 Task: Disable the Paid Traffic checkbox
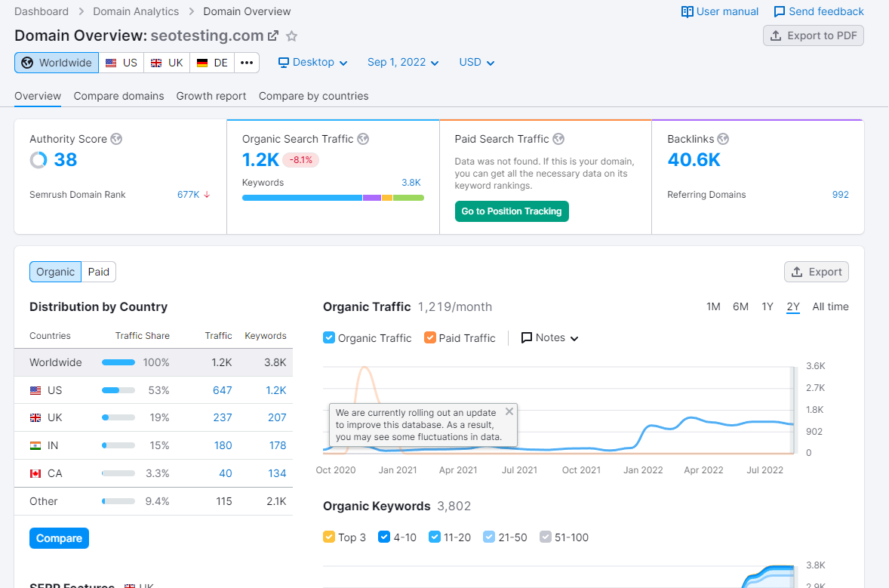pyautogui.click(x=431, y=337)
